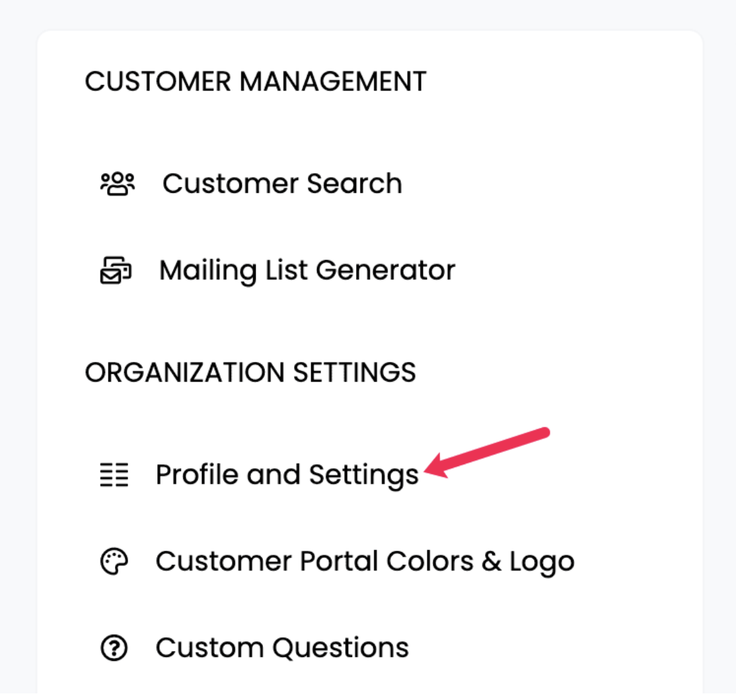
Task: Click the word Search in Customer Search
Action: [x=354, y=184]
